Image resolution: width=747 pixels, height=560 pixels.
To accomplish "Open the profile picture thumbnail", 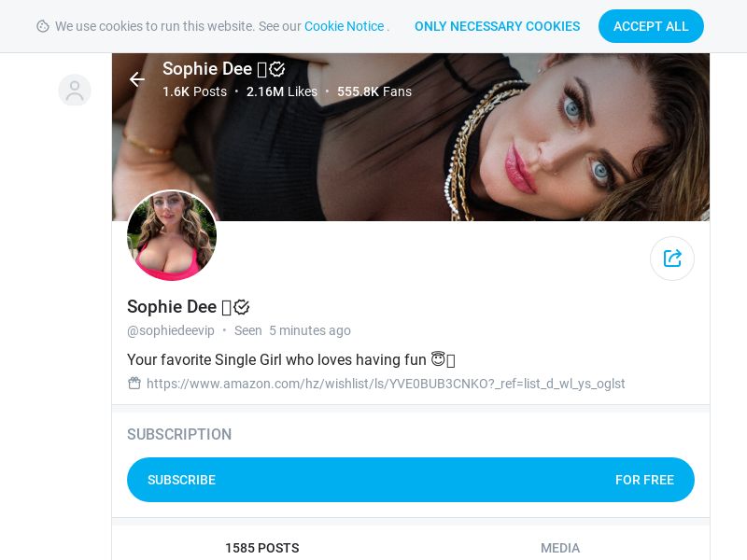I will coord(172,235).
